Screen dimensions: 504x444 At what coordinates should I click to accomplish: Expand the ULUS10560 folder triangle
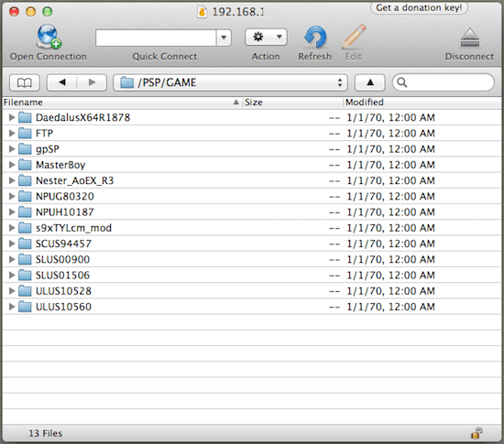(x=12, y=307)
